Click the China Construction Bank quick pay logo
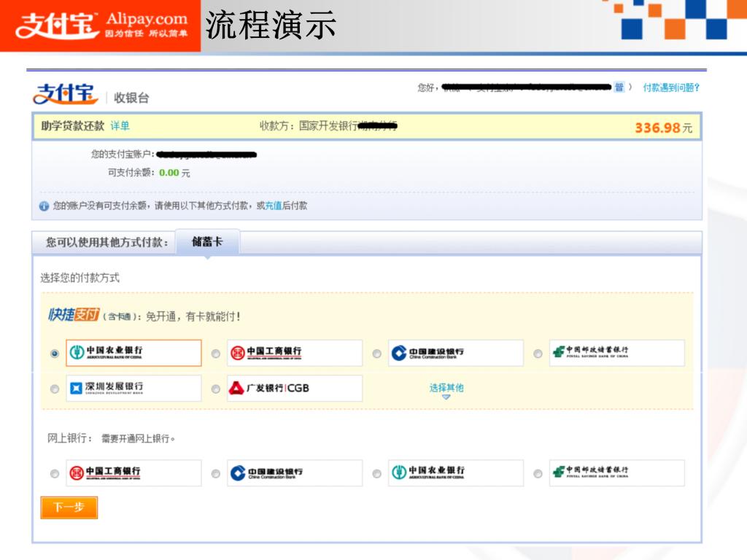Viewport: 747px width, 560px height. (x=455, y=353)
